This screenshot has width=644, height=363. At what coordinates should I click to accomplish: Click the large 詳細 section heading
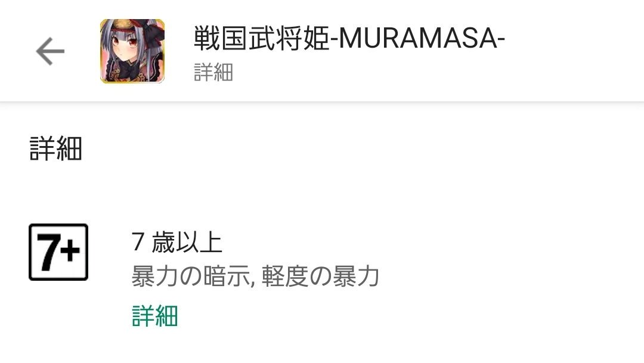tap(56, 148)
